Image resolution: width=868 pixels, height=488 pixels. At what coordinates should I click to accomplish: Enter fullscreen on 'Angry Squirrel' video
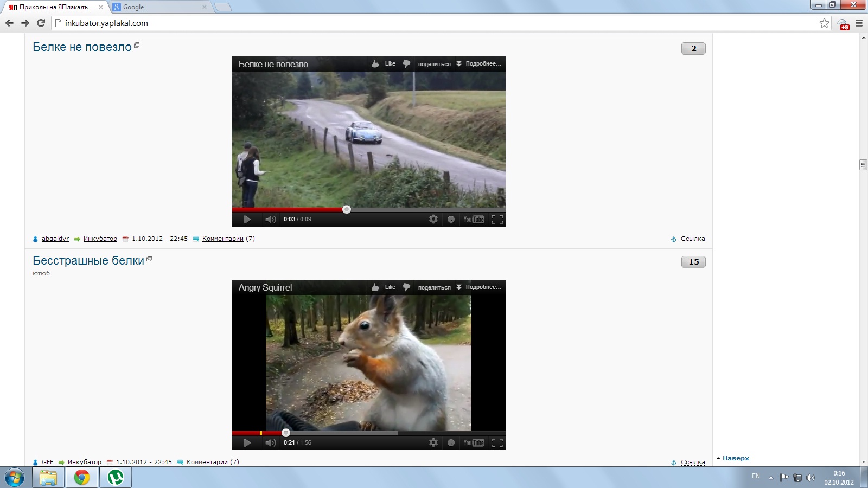[497, 442]
